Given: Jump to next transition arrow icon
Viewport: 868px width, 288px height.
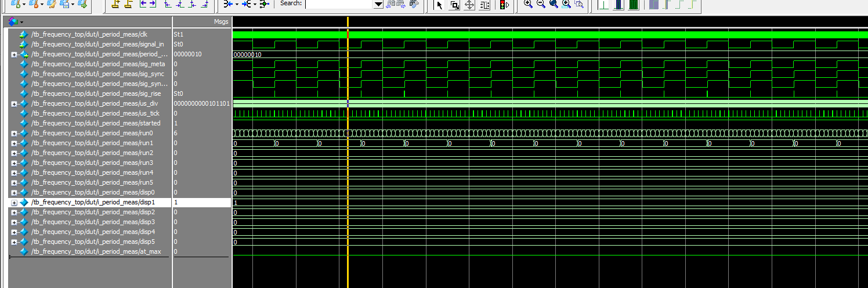Looking at the screenshot, I should 152,3.
